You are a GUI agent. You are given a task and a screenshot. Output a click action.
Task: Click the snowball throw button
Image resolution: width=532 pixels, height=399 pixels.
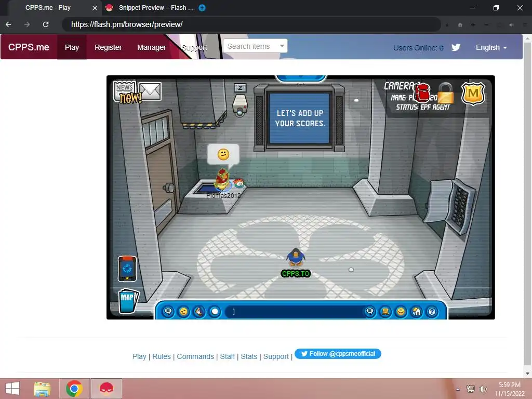(215, 312)
